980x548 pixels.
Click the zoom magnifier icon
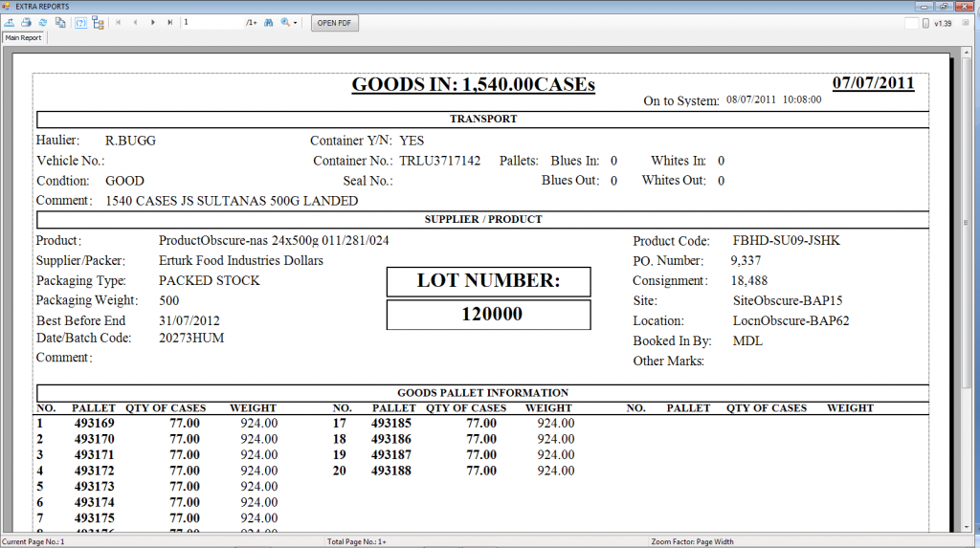(x=285, y=22)
